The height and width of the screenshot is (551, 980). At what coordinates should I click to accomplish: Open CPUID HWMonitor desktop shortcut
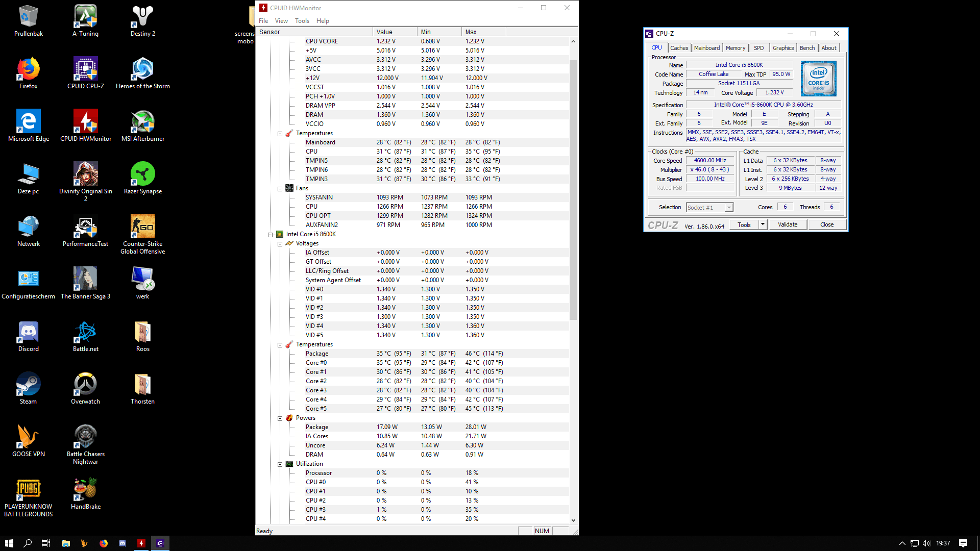point(85,126)
